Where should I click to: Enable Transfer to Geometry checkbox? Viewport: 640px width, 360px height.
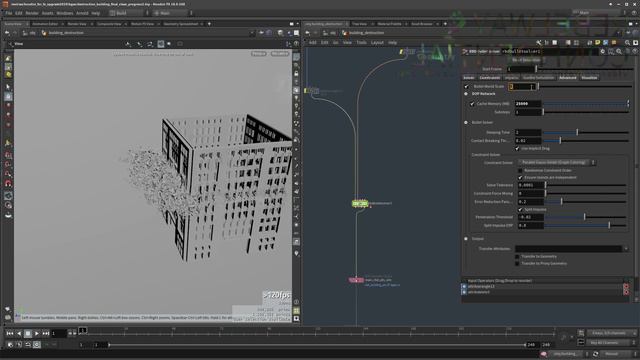517,257
